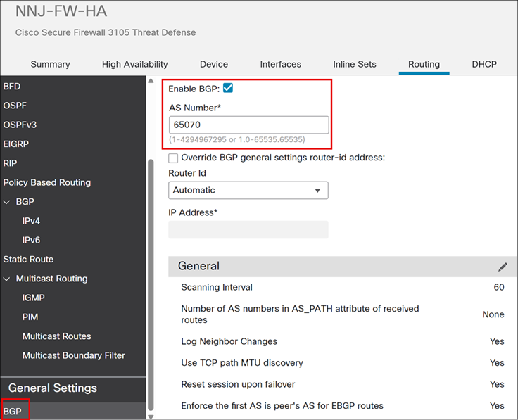Open the High Availability tab

coord(134,64)
